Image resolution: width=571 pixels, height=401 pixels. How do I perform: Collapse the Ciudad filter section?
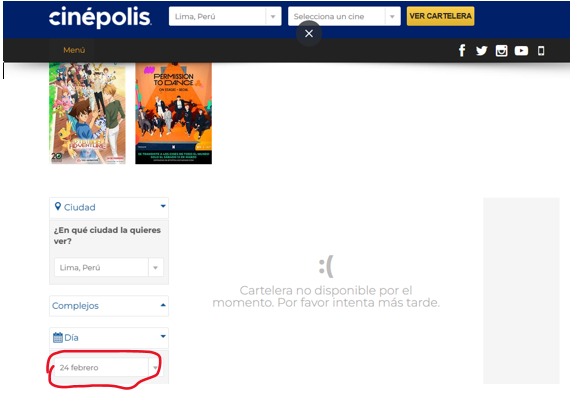(x=109, y=208)
